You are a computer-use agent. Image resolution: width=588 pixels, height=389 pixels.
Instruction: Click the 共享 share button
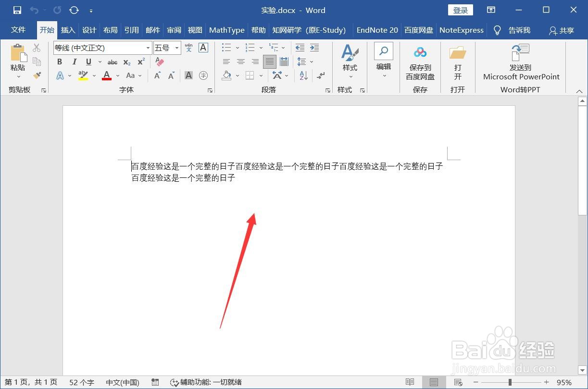(x=561, y=30)
